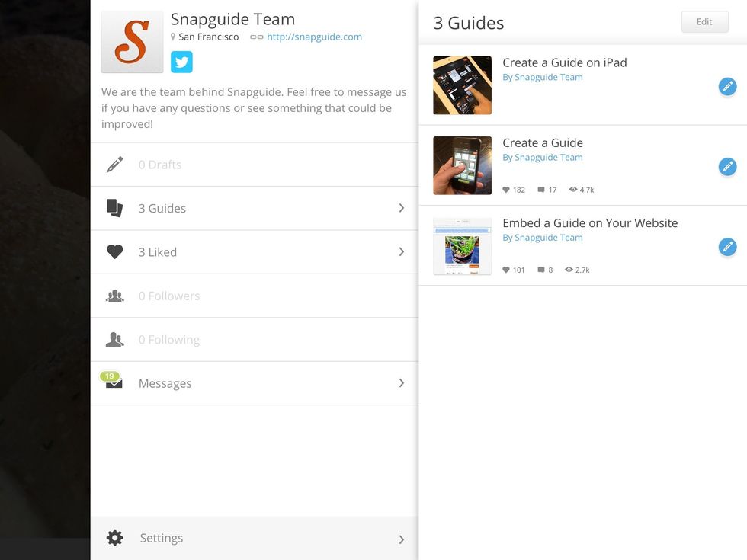Select the 0 Drafts row
Viewport: 747px width, 560px height.
(255, 165)
